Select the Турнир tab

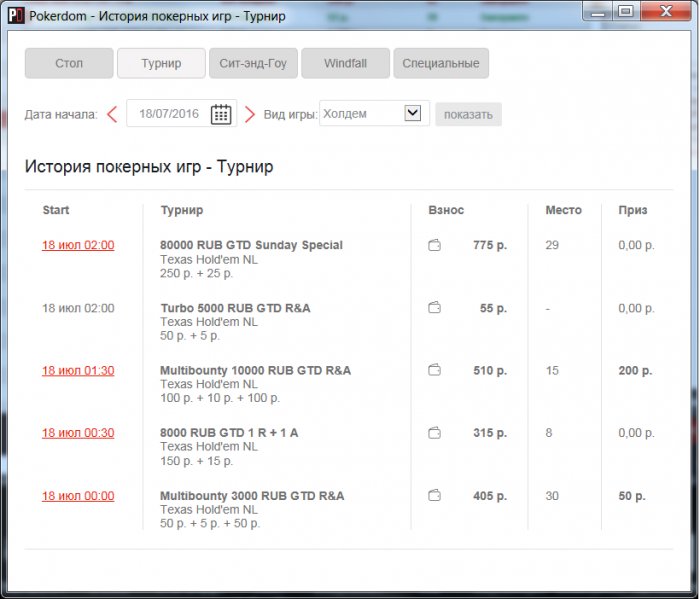[161, 63]
